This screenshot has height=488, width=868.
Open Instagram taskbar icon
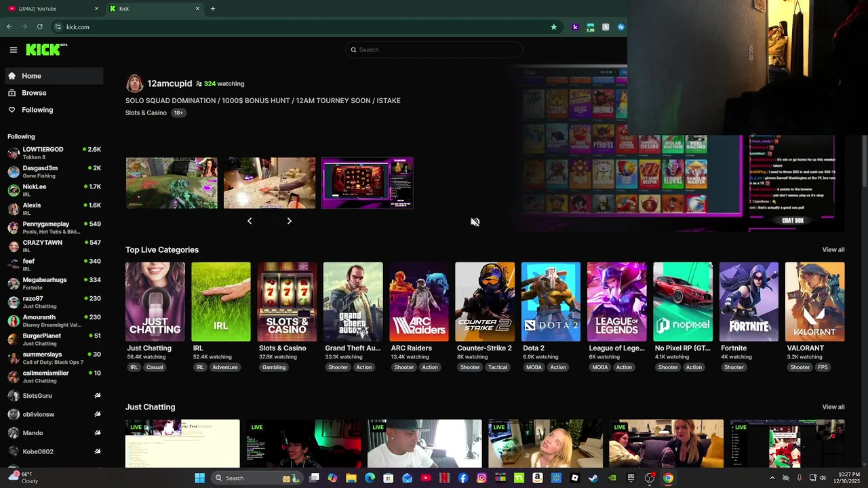pos(481,478)
